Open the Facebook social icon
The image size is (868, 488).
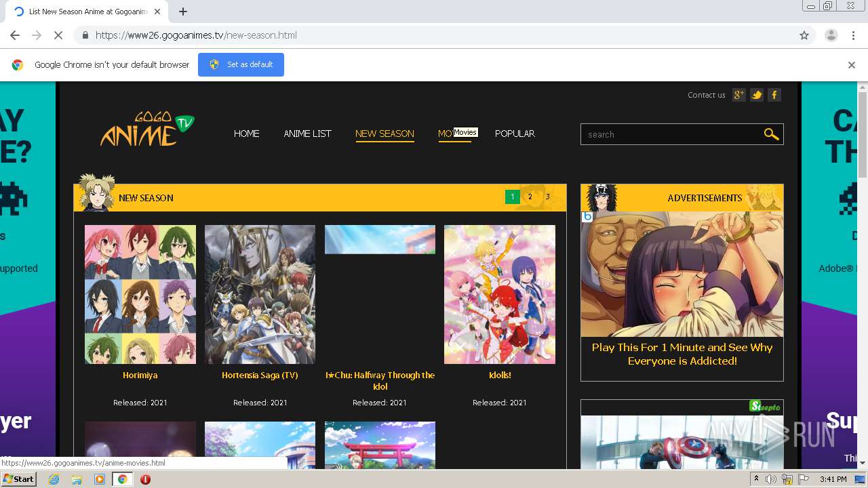pos(774,95)
